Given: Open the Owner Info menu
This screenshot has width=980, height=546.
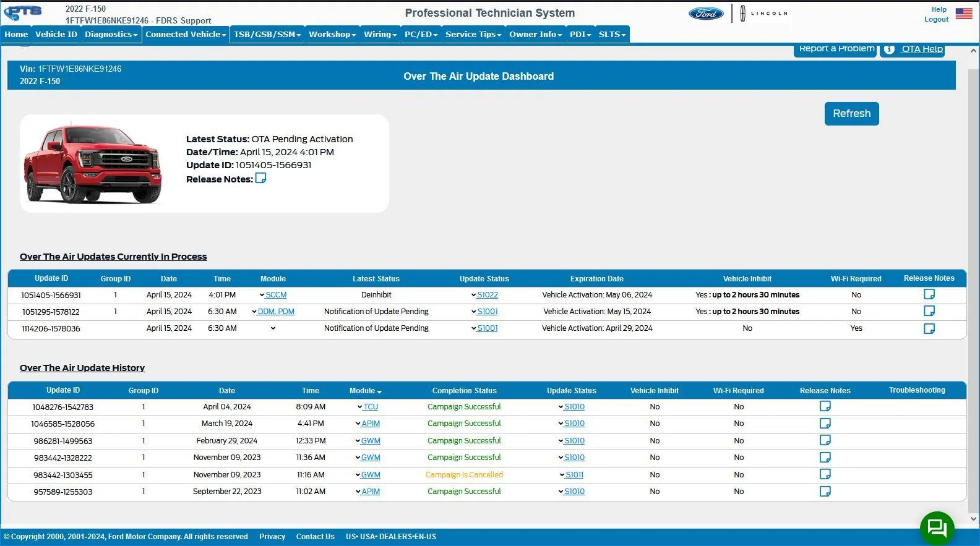Looking at the screenshot, I should (536, 35).
